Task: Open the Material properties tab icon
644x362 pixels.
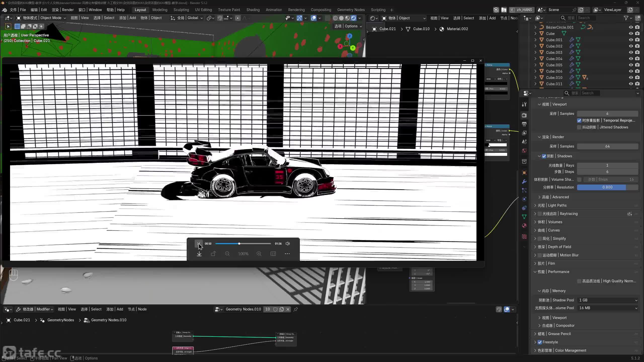Action: coord(524,225)
